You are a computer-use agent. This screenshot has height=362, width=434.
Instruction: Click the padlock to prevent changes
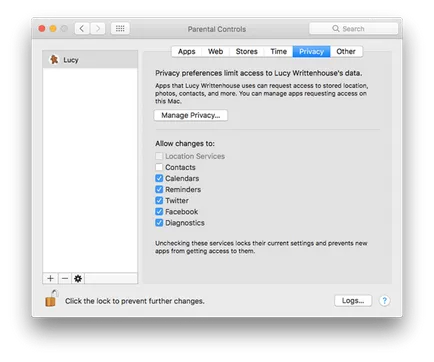(x=51, y=299)
